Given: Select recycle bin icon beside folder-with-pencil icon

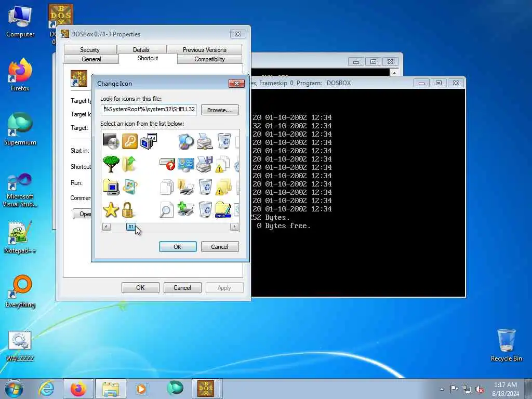Looking at the screenshot, I should point(205,210).
